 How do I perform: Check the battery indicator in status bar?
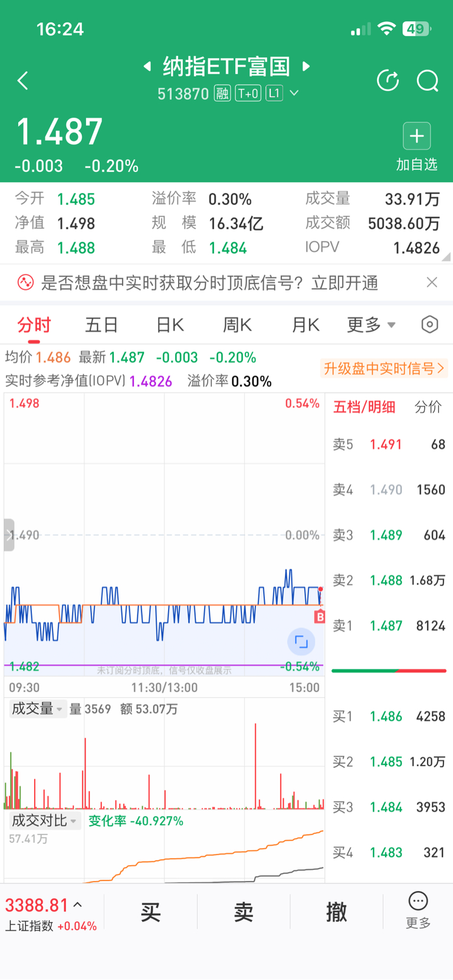tap(417, 28)
